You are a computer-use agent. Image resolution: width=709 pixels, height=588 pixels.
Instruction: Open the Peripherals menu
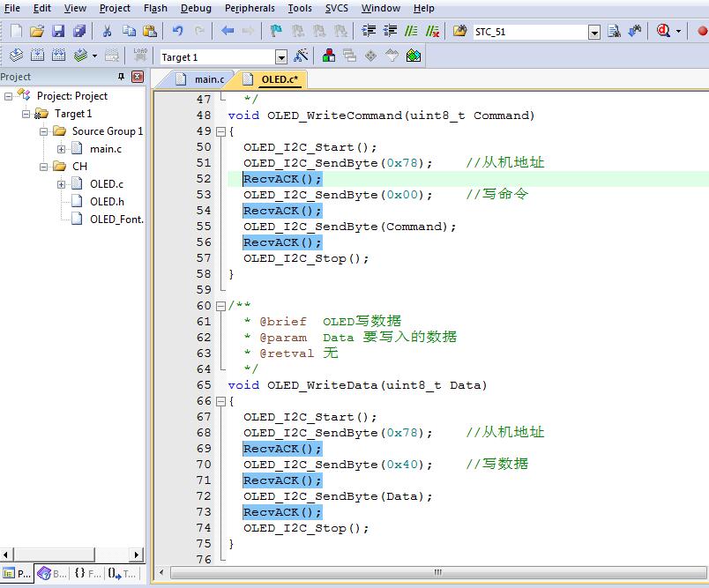click(250, 8)
